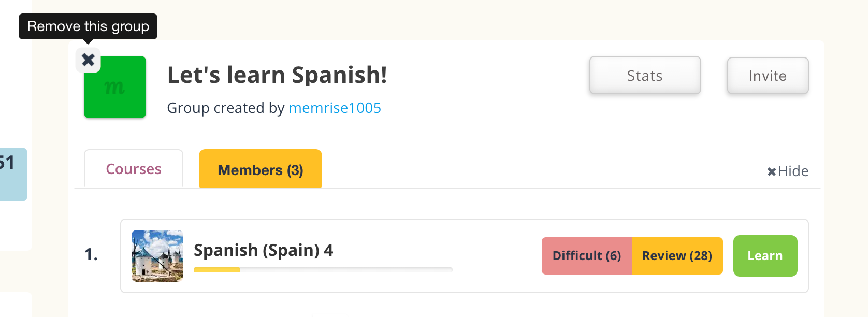Start the Difficult (6) words session
The height and width of the screenshot is (317, 868).
point(586,256)
